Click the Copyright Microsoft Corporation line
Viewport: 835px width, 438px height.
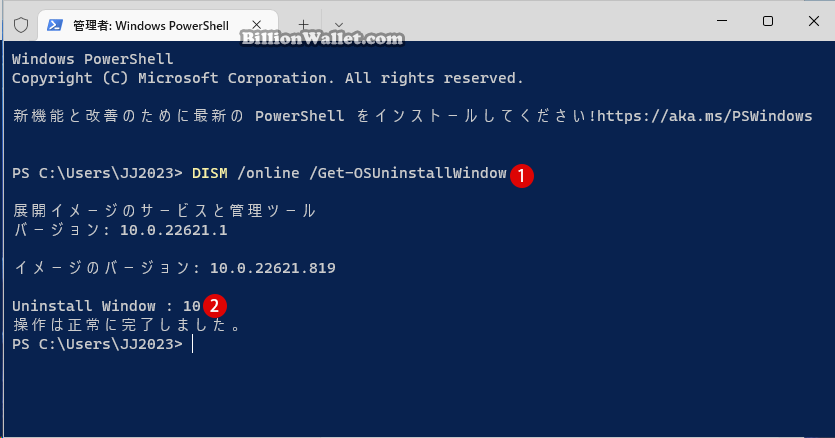268,78
